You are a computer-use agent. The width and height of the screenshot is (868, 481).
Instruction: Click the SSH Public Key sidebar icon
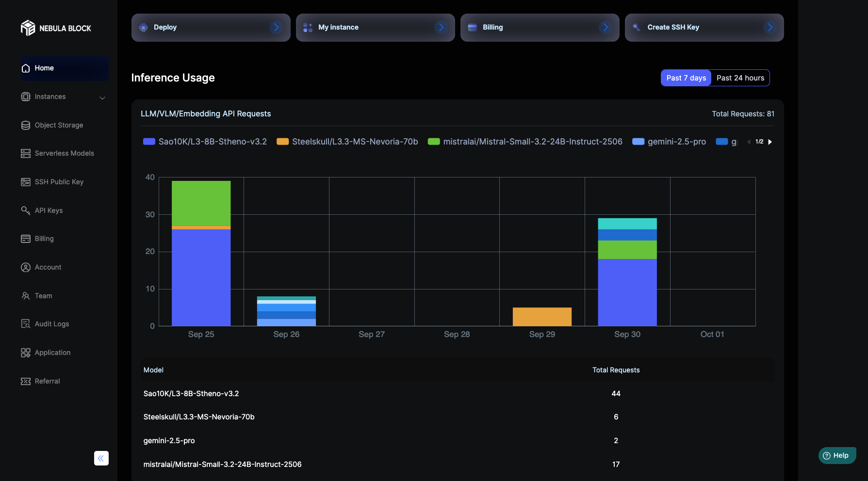pyautogui.click(x=26, y=182)
